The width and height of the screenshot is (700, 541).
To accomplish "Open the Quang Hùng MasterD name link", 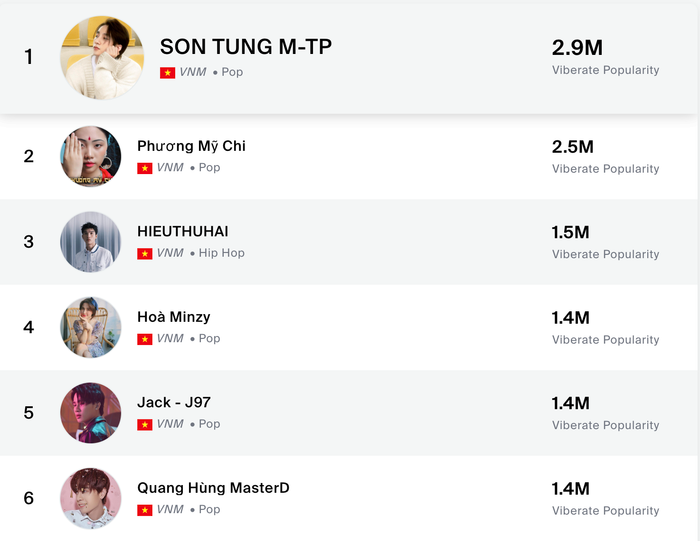I will pyautogui.click(x=213, y=488).
